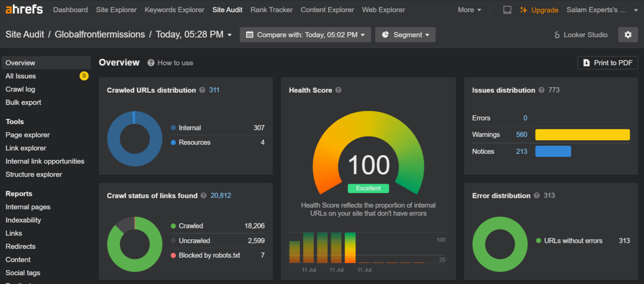
Task: Open Crawl log in the sidebar
Action: tap(20, 89)
